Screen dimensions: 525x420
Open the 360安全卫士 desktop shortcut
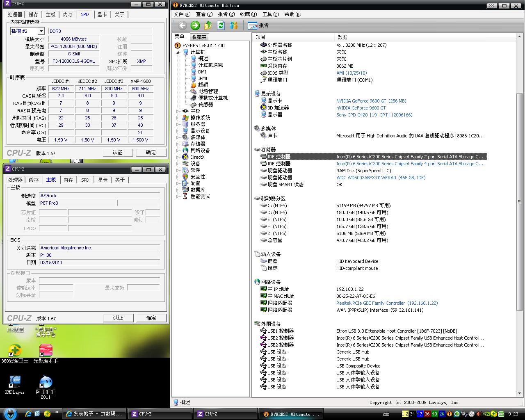tap(15, 354)
